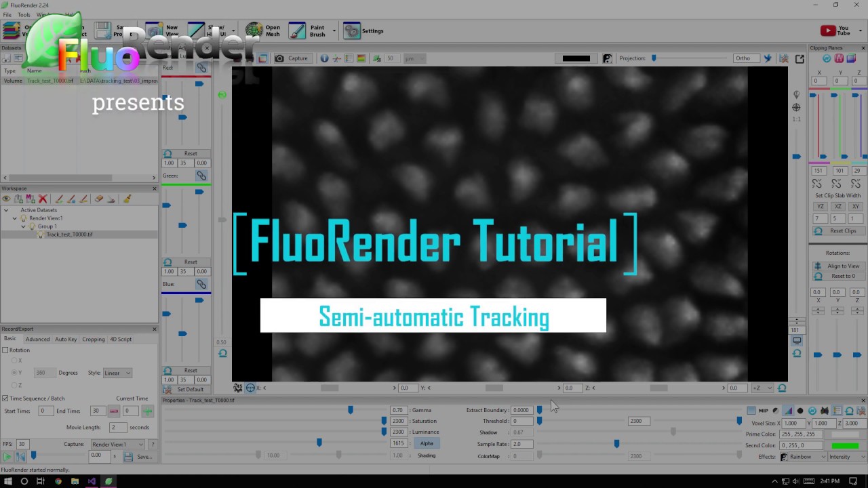Open the Style Linear dropdown
868x488 pixels.
pyautogui.click(x=117, y=373)
